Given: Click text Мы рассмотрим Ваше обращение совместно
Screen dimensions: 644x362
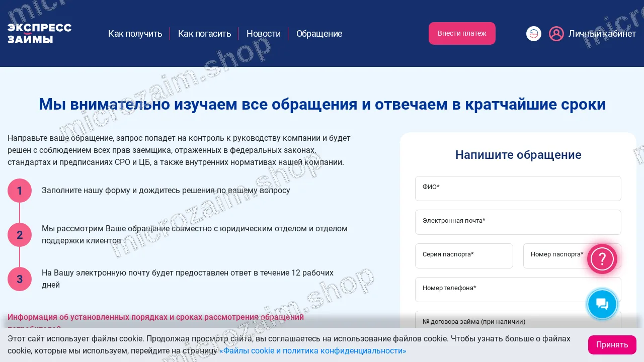Looking at the screenshot, I should coord(195,235).
